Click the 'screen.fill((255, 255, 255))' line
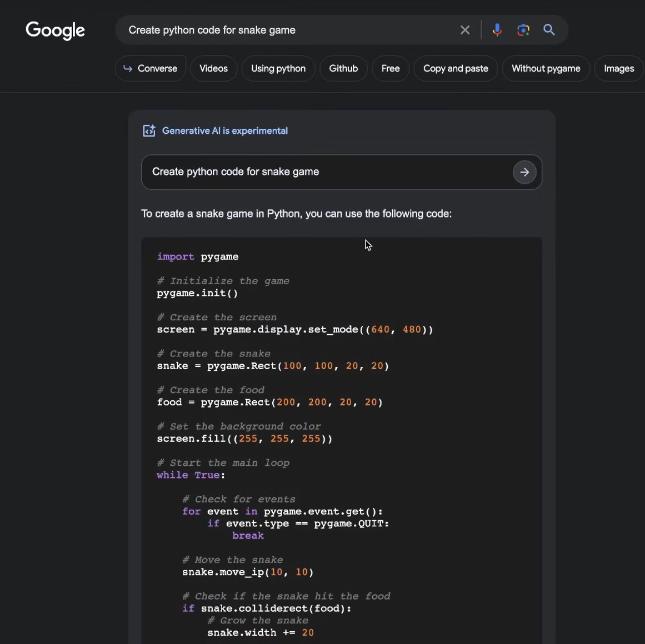This screenshot has height=644, width=645. pyautogui.click(x=244, y=439)
